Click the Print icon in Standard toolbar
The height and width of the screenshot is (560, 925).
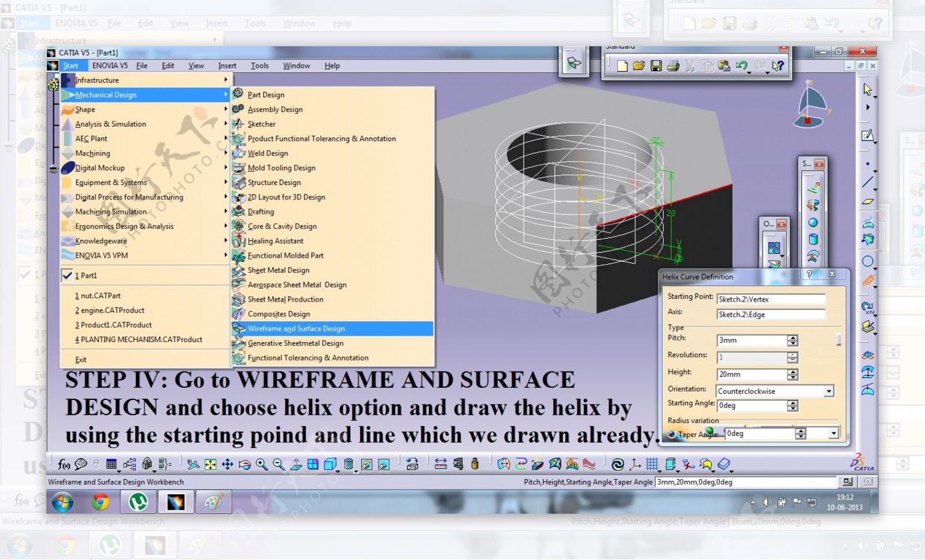[x=673, y=66]
